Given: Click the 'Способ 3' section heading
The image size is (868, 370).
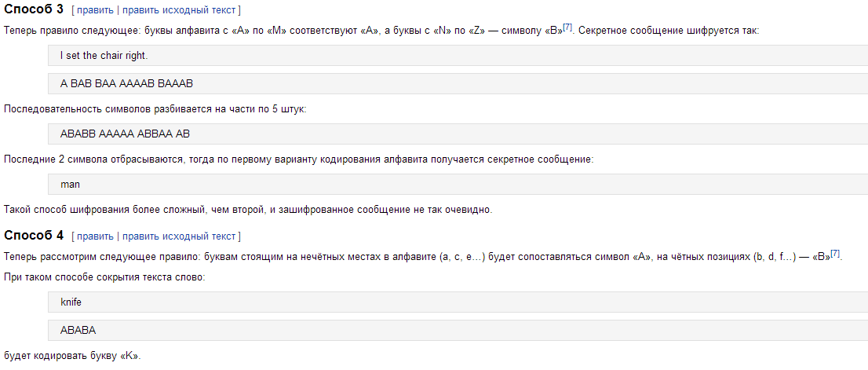Looking at the screenshot, I should coord(34,9).
